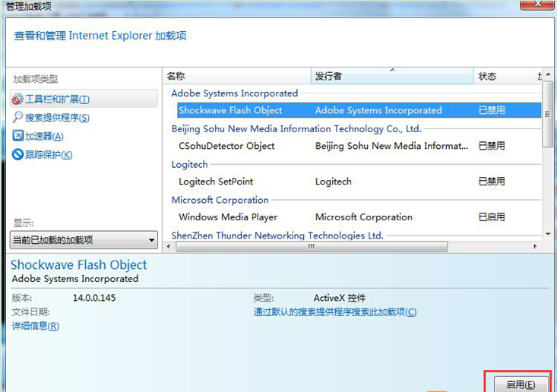Click the Accelerators icon in sidebar
557x392 pixels.
pos(18,136)
